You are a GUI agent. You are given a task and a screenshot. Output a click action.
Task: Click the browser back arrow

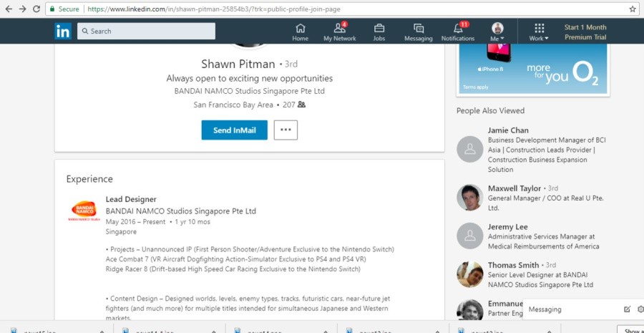9,9
